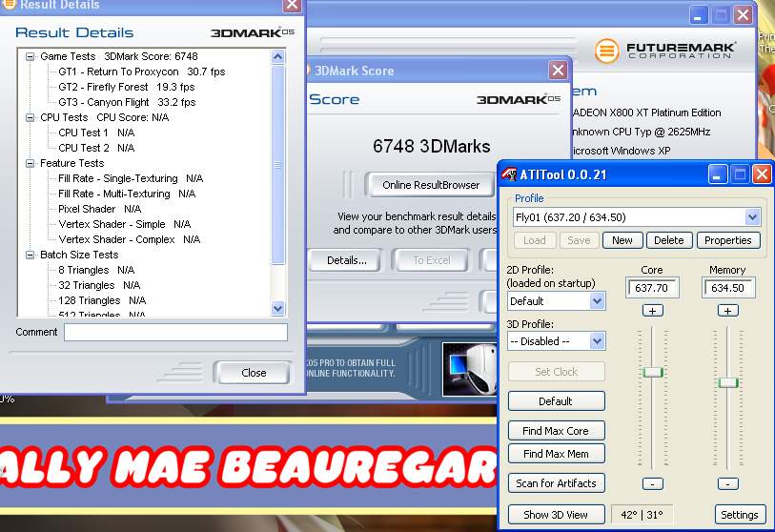Screen dimensions: 775x532
Task: Minimize the ATITool window
Action: click(717, 174)
